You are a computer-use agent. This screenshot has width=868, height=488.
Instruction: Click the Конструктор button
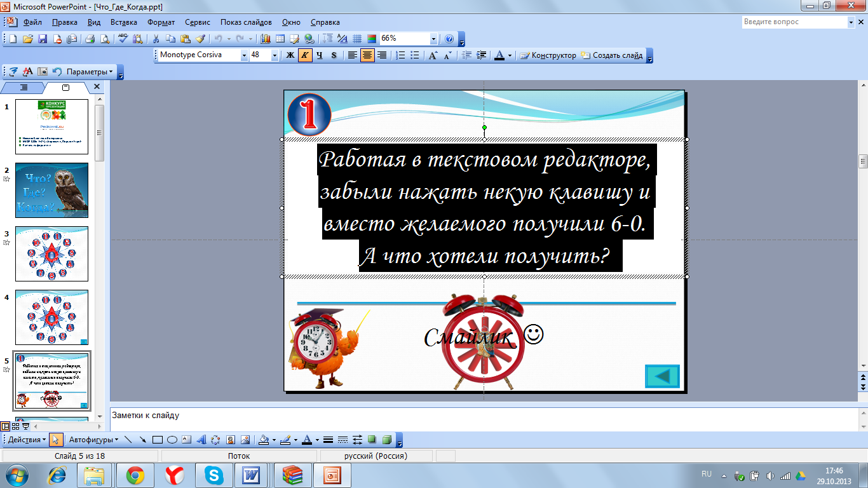[548, 55]
